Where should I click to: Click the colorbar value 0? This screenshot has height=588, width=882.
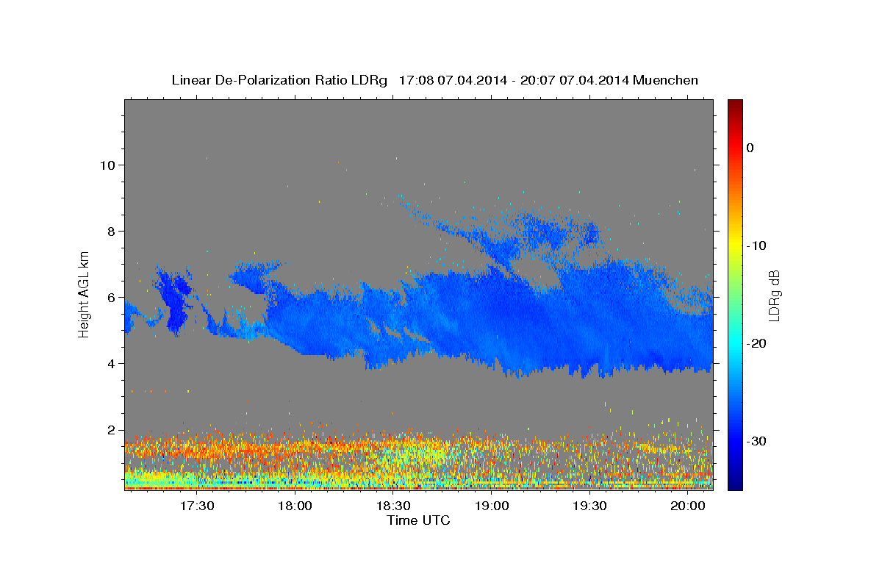[x=750, y=148]
